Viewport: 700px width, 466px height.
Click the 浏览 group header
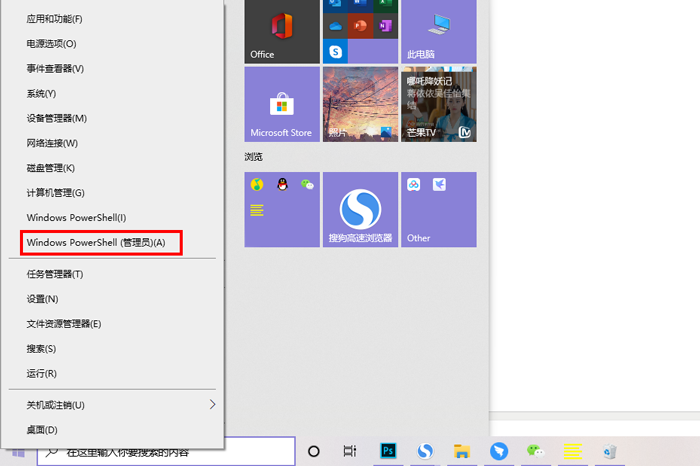[254, 157]
